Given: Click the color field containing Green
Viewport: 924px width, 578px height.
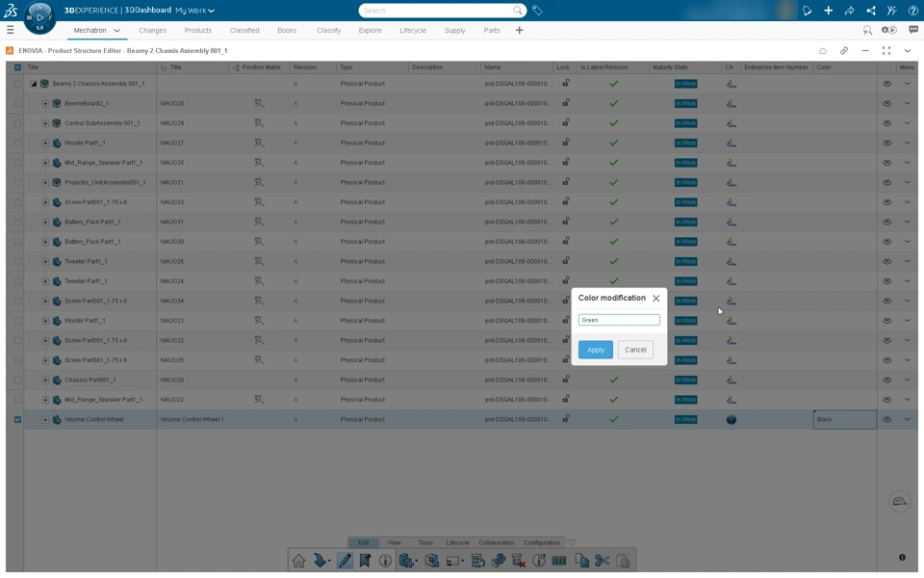Looking at the screenshot, I should (x=619, y=320).
